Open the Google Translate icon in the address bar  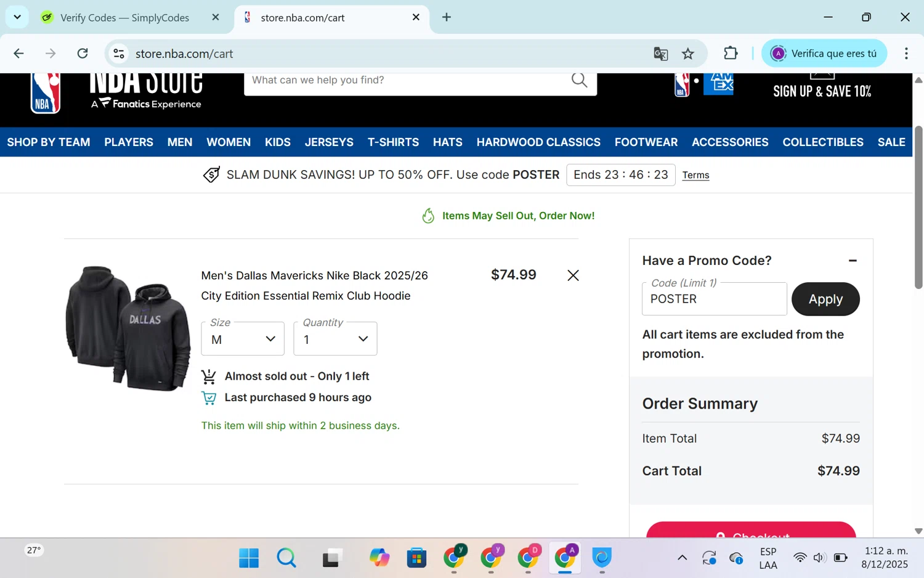tap(660, 54)
